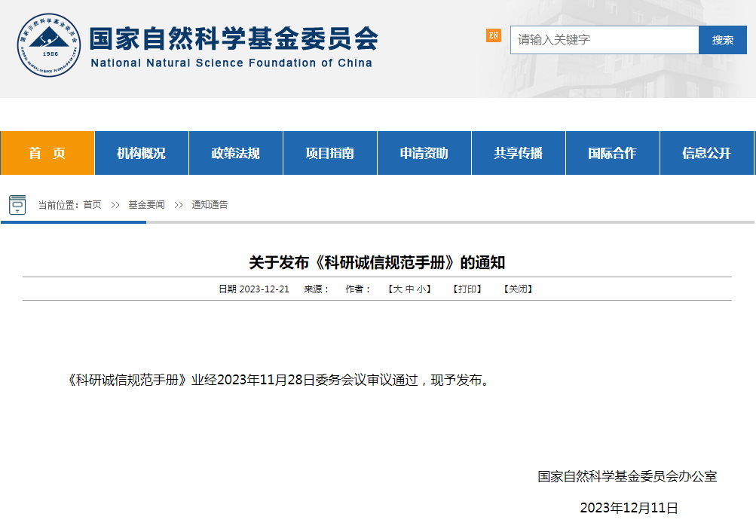Screen dimensions: 756x532
Task: Click the NSFC circular logo emblem
Action: tap(48, 45)
